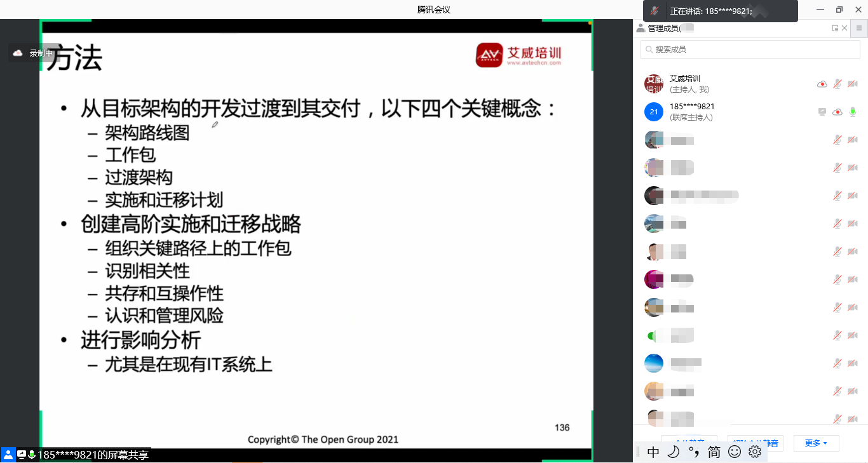Click the 腾讯会议 window title
This screenshot has width=868, height=463.
pyautogui.click(x=434, y=10)
